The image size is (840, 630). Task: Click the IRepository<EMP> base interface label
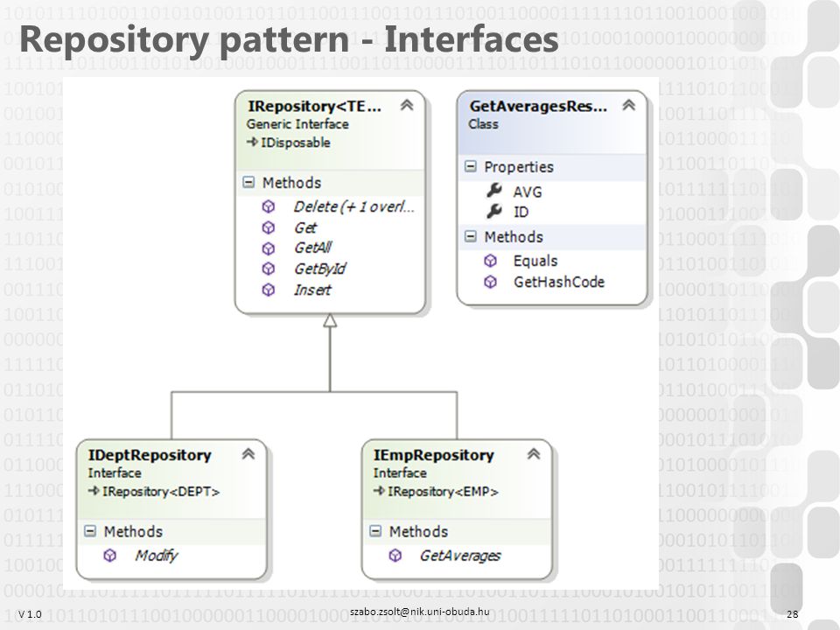coord(443,491)
